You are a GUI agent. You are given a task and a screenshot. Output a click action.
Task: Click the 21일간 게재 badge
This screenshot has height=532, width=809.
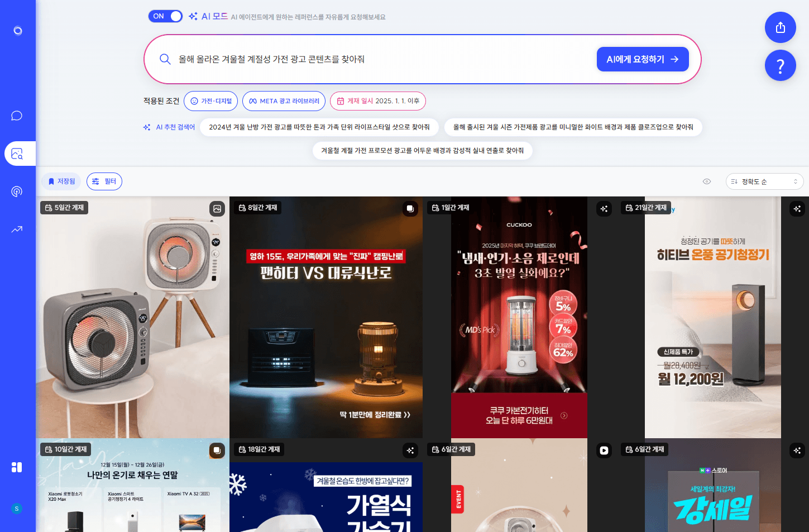[x=646, y=208]
